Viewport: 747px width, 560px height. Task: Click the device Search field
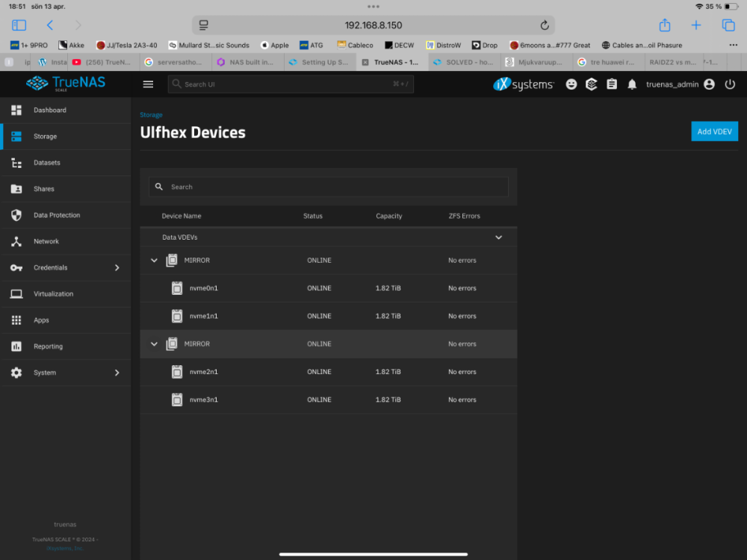pos(329,187)
